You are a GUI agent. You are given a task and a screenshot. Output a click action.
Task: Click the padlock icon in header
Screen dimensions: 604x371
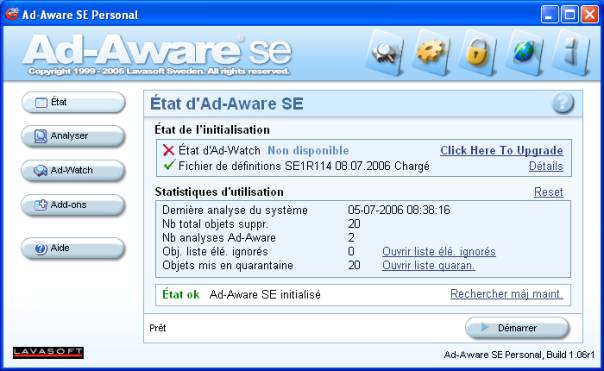478,53
